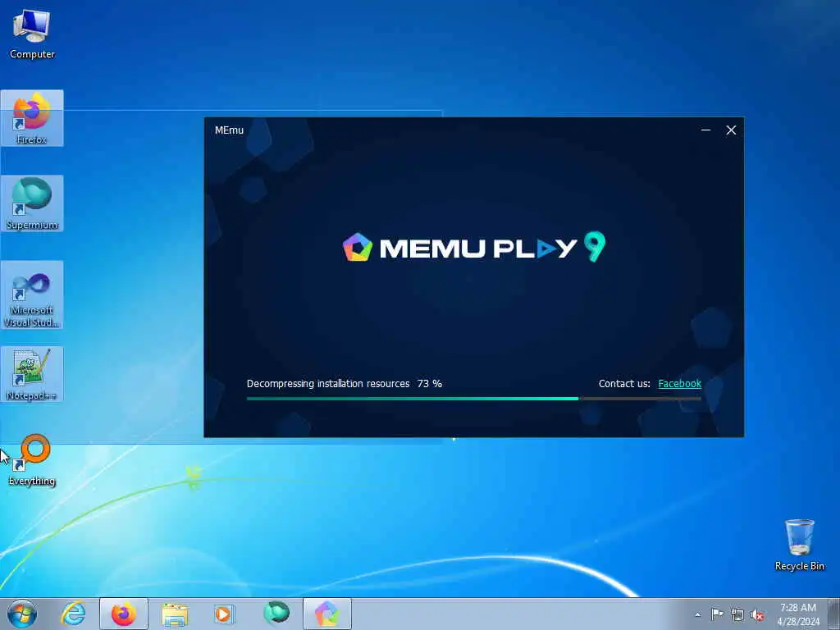This screenshot has width=840, height=630.
Task: Open the Windows Start menu
Action: tap(22, 614)
